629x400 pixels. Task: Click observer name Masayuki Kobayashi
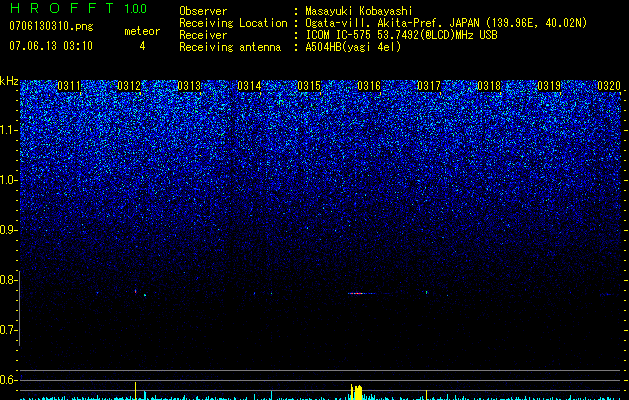pos(359,11)
